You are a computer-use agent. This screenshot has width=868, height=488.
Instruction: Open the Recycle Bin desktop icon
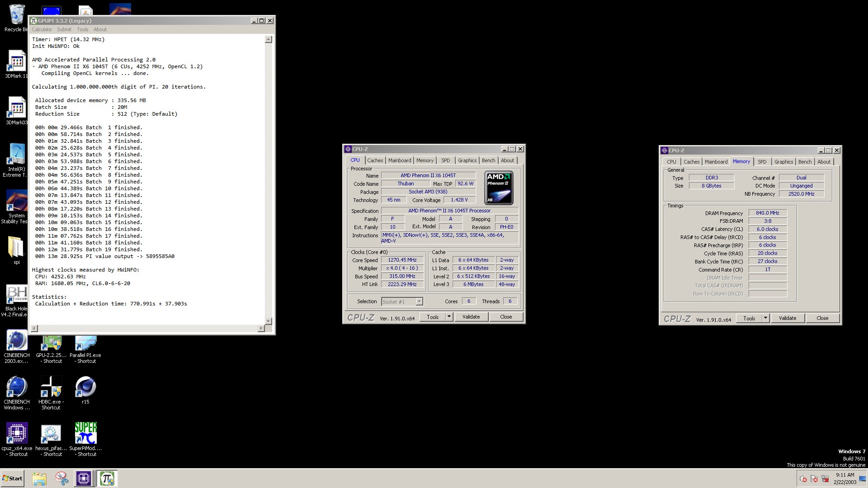[16, 18]
